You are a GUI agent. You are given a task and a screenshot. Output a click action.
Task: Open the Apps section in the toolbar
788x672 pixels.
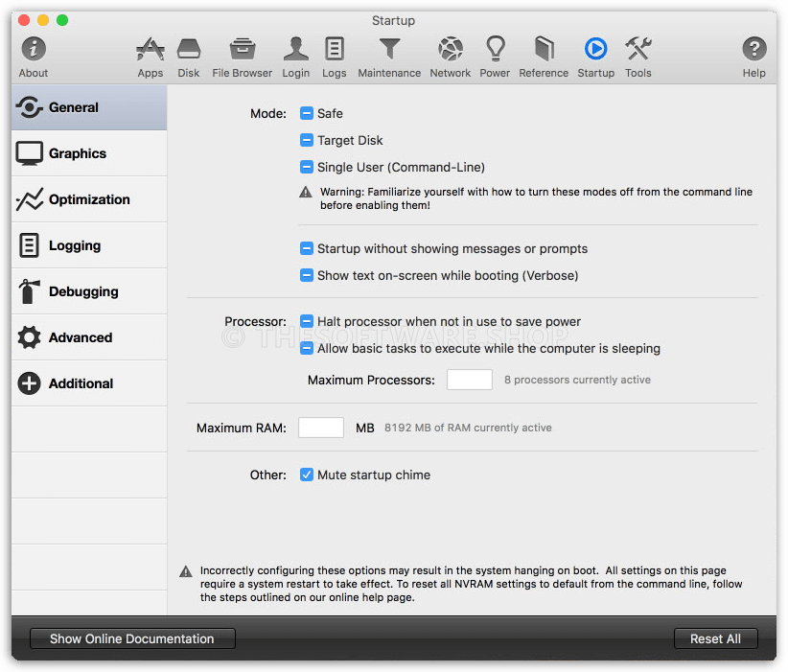click(x=150, y=56)
